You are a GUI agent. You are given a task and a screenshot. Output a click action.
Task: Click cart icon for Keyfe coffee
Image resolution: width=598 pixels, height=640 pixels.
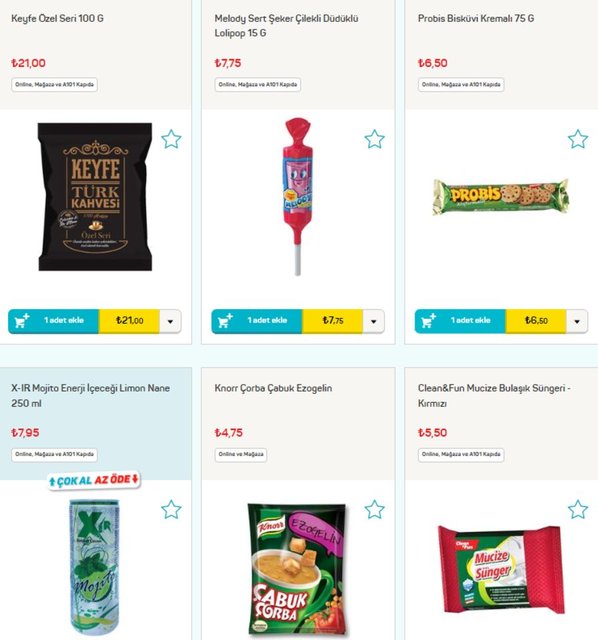tap(22, 321)
